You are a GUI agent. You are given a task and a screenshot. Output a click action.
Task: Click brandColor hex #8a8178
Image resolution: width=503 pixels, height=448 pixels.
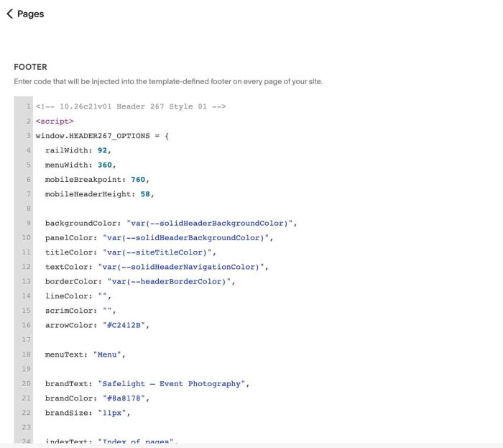pos(124,398)
